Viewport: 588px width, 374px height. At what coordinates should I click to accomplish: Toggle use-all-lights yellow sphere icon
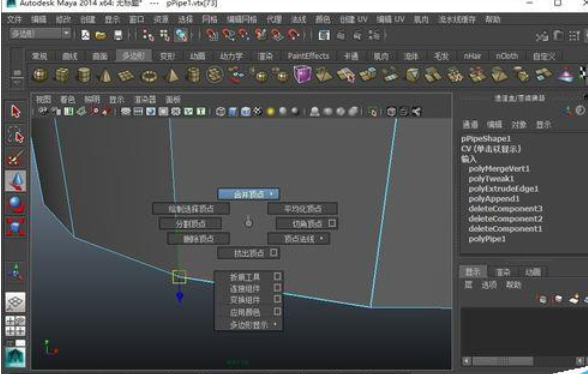point(270,111)
